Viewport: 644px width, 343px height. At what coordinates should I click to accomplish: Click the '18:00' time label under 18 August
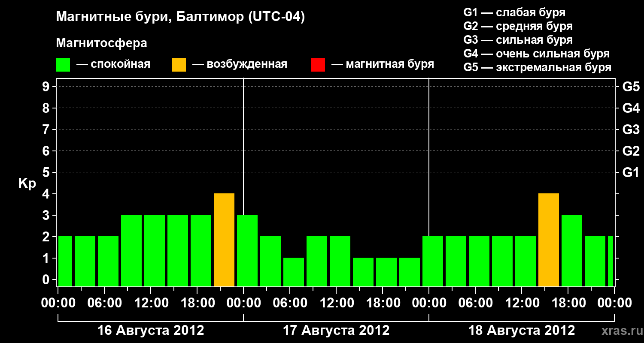[568, 303]
